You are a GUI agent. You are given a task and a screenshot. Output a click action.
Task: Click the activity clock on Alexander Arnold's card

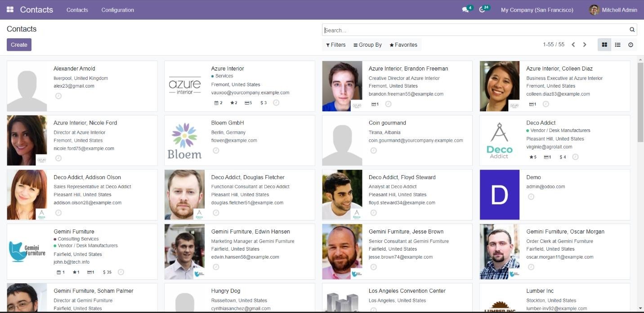58,96
